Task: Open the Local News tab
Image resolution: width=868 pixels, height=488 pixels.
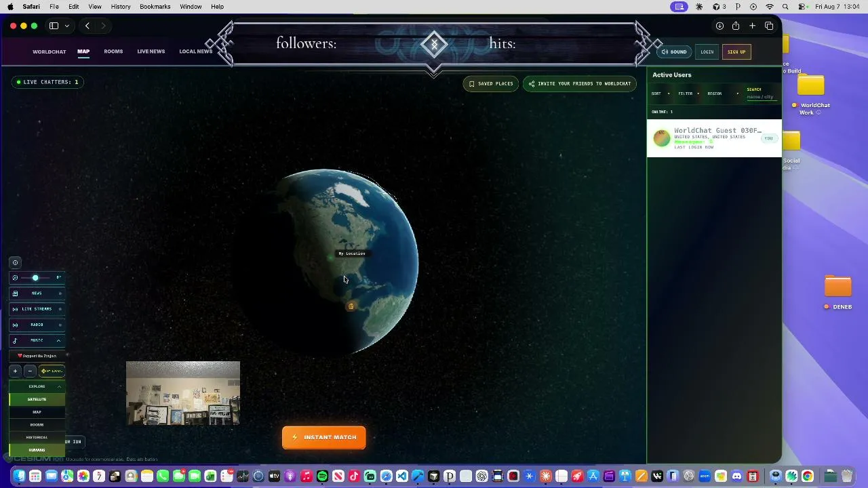Action: (196, 52)
